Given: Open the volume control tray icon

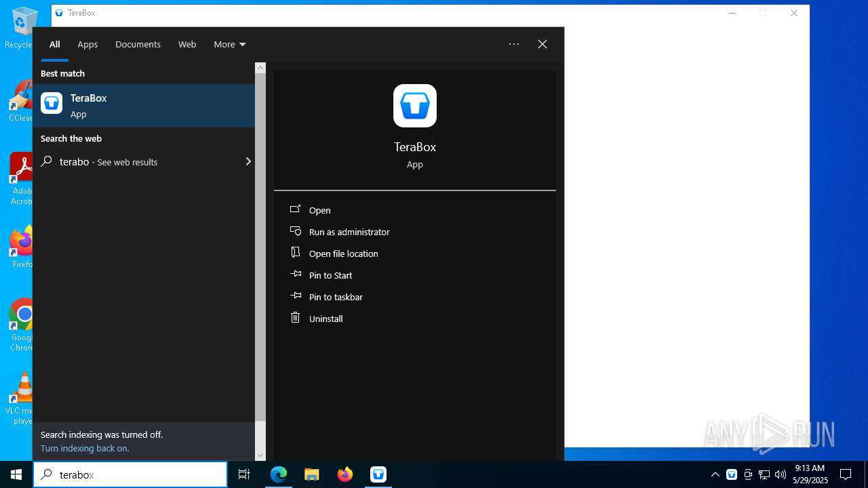Looking at the screenshot, I should pyautogui.click(x=781, y=474).
